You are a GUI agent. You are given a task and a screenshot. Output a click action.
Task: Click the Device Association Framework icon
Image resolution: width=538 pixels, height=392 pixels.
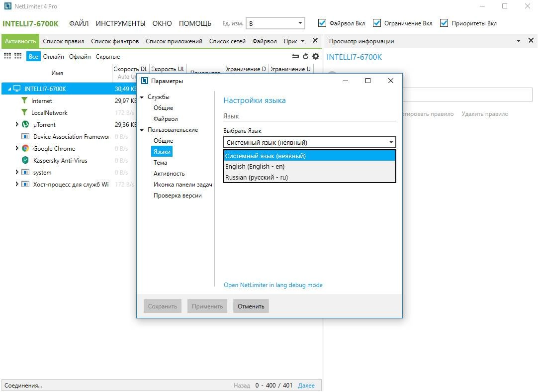tap(25, 136)
